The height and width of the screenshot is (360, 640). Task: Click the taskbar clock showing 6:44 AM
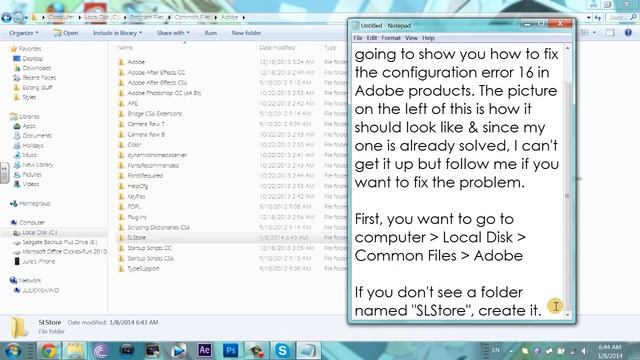tap(610, 351)
